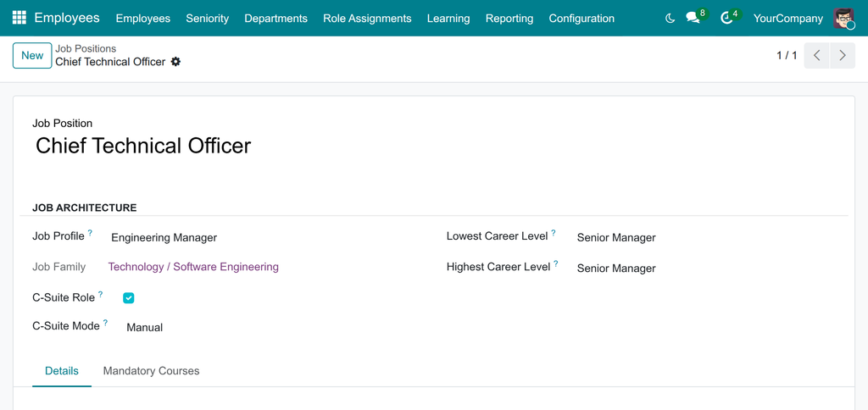868x410 pixels.
Task: Click the New button
Action: tap(32, 55)
